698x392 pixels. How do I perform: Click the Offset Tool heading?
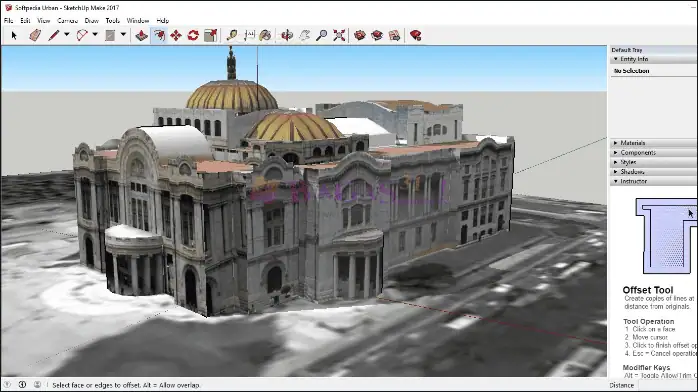[648, 290]
